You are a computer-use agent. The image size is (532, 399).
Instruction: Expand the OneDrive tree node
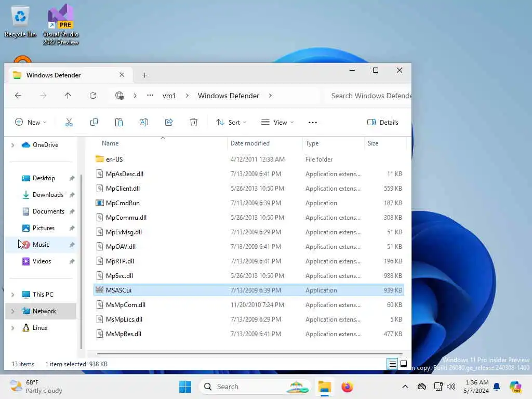(13, 145)
